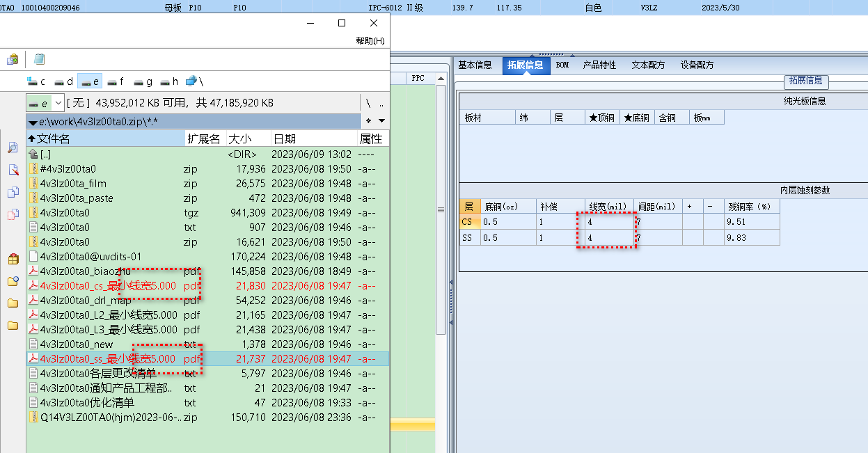Select the highlighted drive e button
This screenshot has height=453, width=868.
pos(90,81)
